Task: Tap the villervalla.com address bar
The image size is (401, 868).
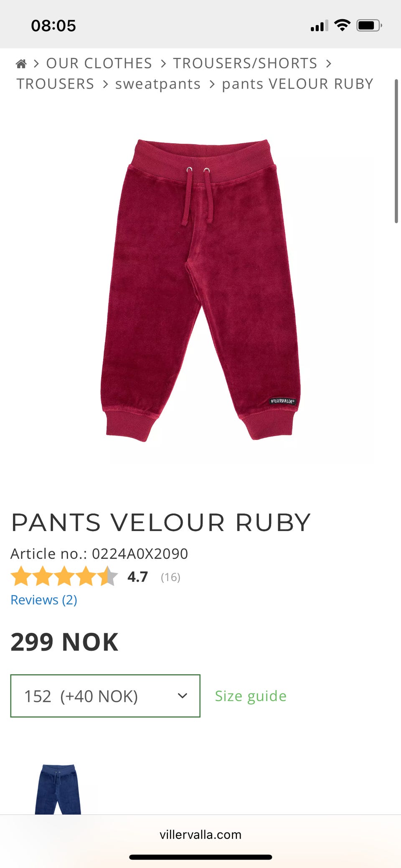Action: tap(200, 835)
